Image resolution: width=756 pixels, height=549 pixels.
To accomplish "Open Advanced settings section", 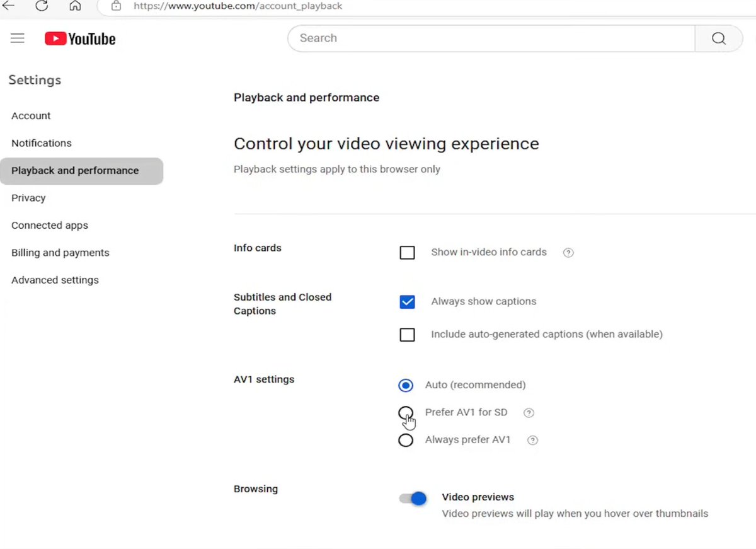I will [55, 280].
